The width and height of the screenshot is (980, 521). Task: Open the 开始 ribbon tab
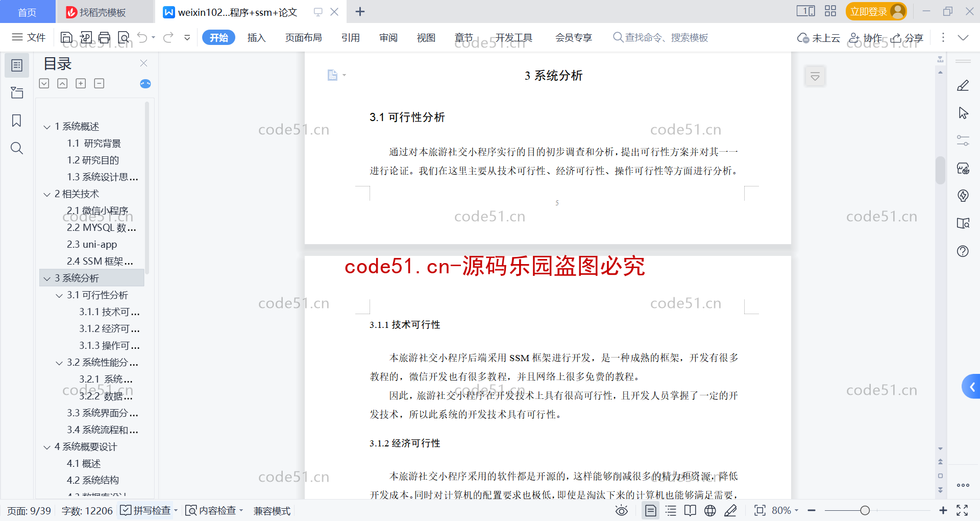point(218,37)
